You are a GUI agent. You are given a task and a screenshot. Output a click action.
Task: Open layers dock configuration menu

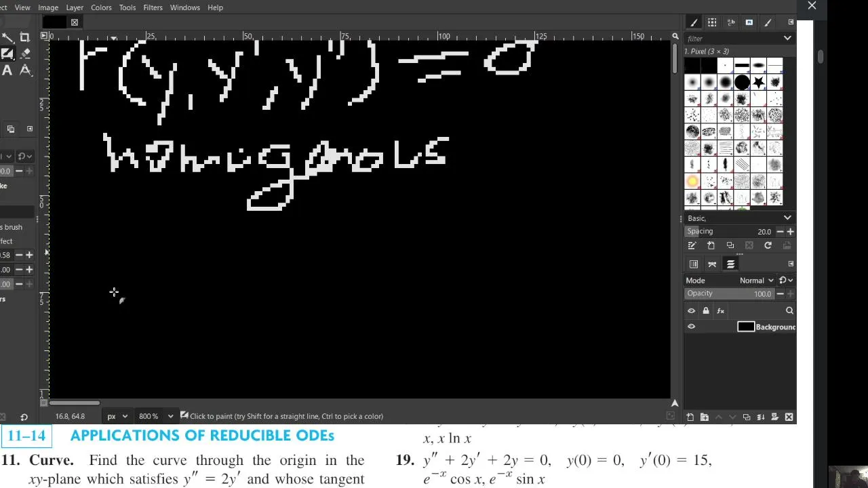(x=791, y=264)
